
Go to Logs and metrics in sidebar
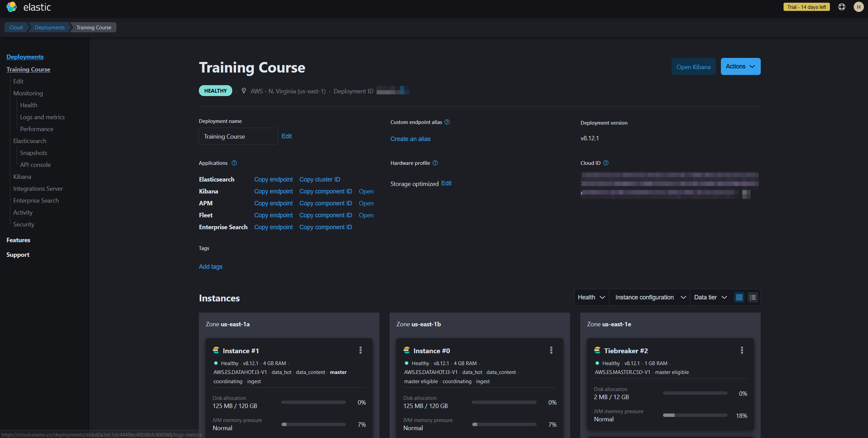pyautogui.click(x=42, y=117)
